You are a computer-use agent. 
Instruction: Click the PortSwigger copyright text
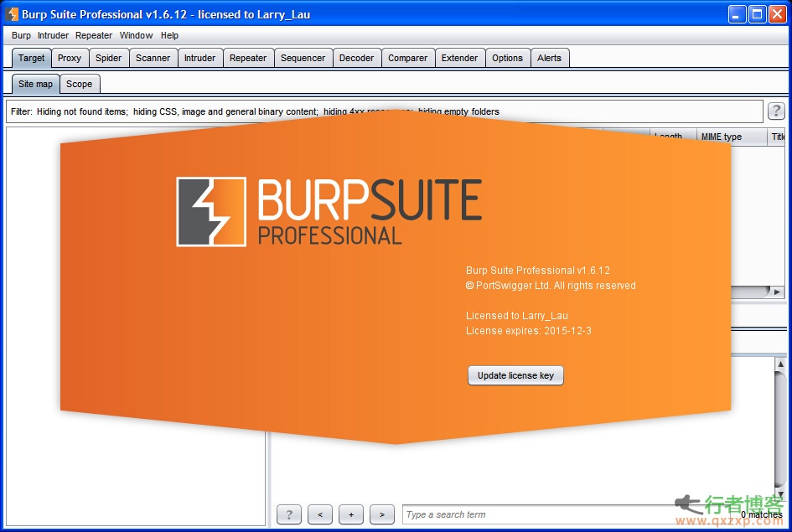click(x=551, y=286)
